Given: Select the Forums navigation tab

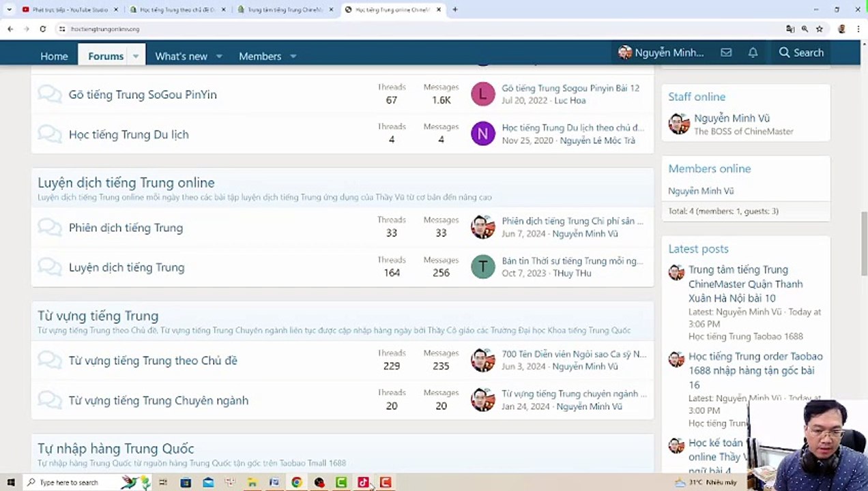Looking at the screenshot, I should tap(106, 56).
